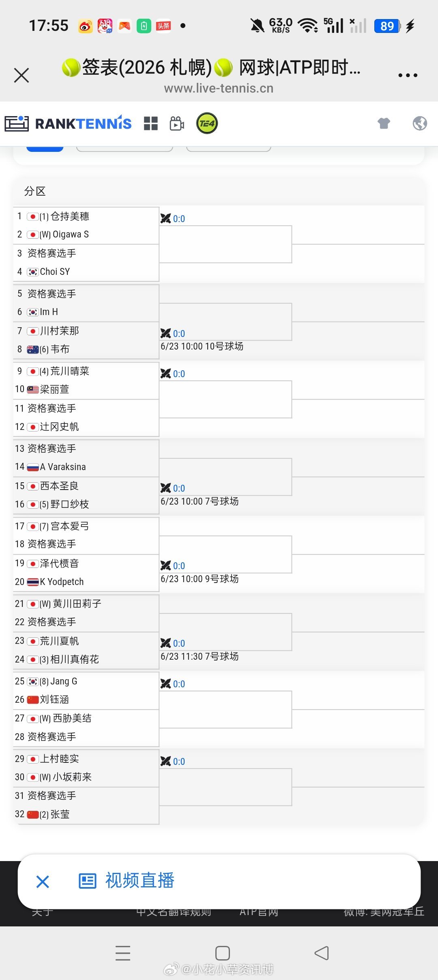Tap the video camera icon in header

coord(177,123)
